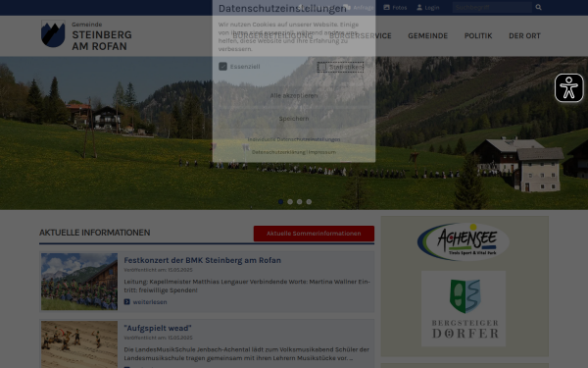Toggle the Essenziell checkbox
The height and width of the screenshot is (368, 588).
tap(222, 67)
